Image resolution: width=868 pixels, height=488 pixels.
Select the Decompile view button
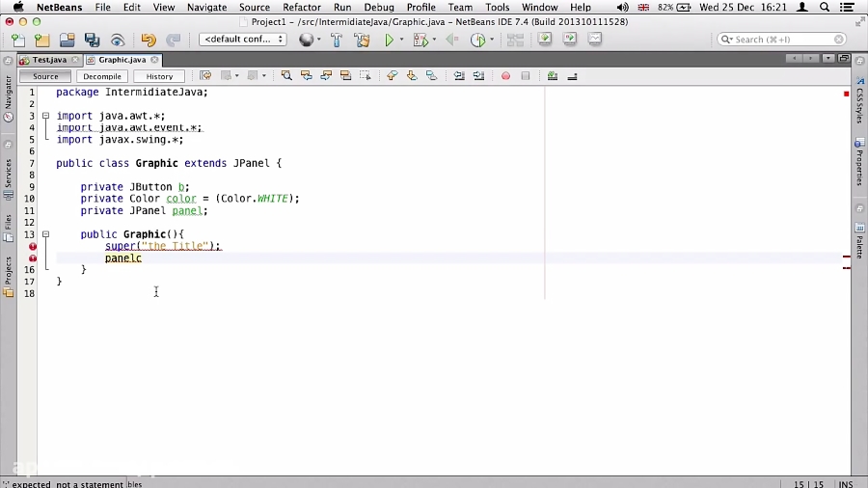pos(102,76)
